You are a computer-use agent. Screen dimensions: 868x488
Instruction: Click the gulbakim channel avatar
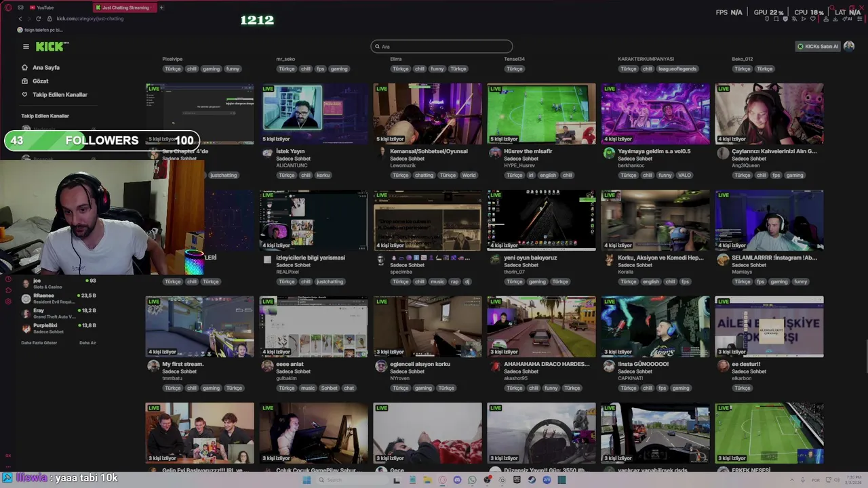click(x=267, y=366)
